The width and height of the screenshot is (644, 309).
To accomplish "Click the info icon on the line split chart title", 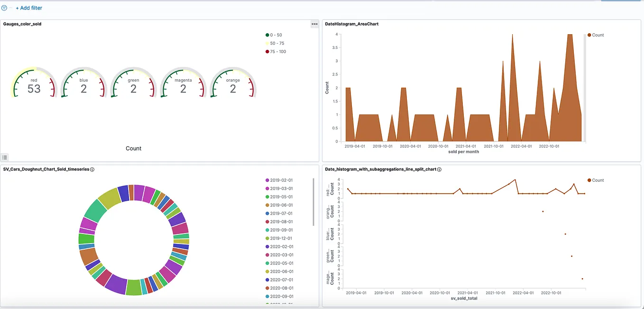I will pos(438,169).
